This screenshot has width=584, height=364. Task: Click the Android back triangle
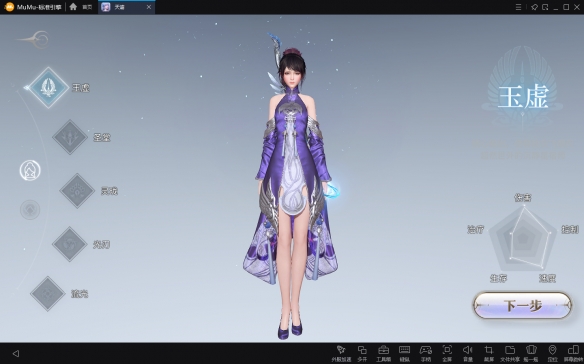click(x=16, y=353)
